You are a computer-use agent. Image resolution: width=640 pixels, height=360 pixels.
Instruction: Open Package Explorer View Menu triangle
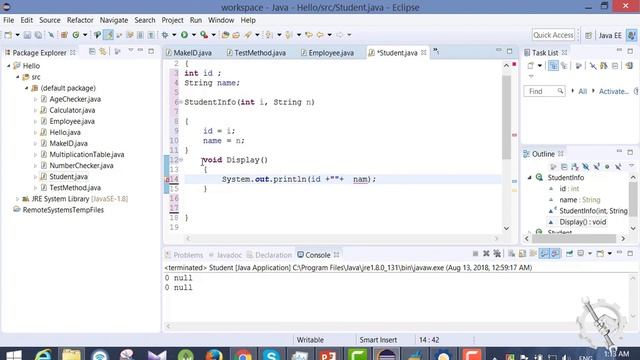pyautogui.click(x=131, y=51)
